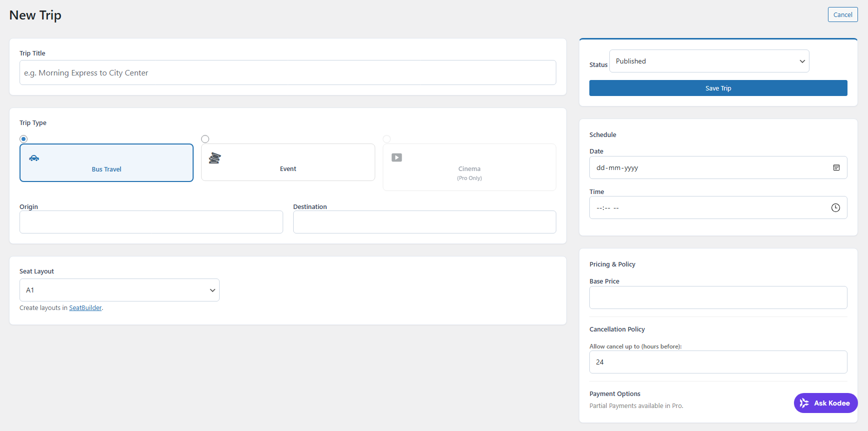
Task: Focus the Destination text field
Action: (x=424, y=222)
